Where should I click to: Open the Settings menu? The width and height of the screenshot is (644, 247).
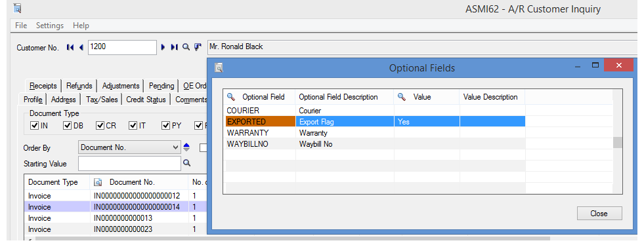[50, 26]
